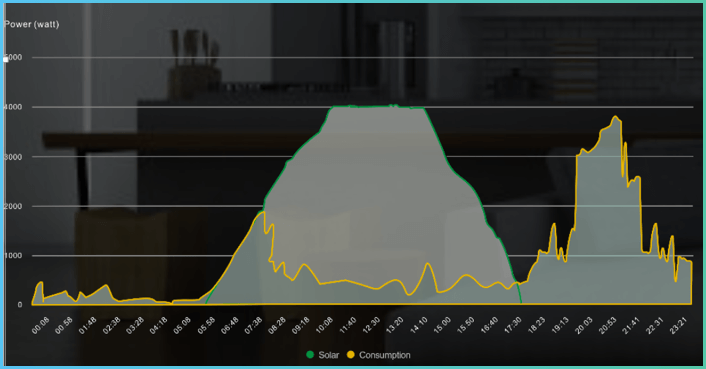Toggle the Consumption series in the legend
Screen dimensions: 706x369
(x=379, y=355)
